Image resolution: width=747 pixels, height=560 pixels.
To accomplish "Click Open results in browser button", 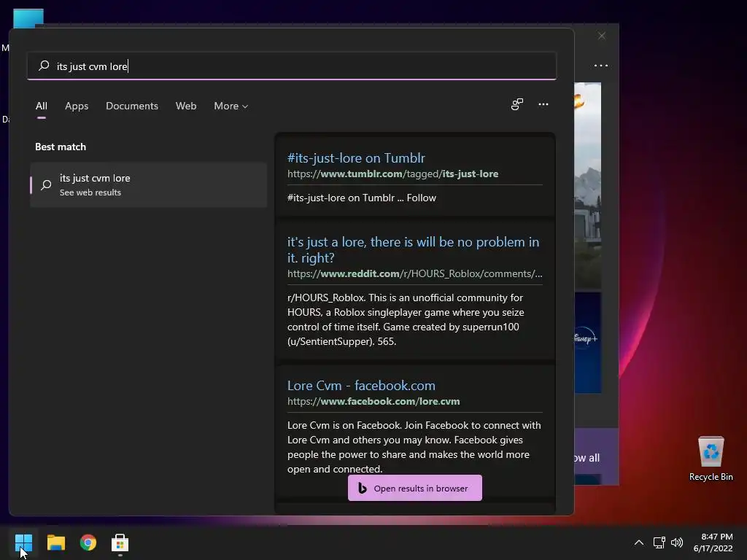I will click(x=415, y=488).
